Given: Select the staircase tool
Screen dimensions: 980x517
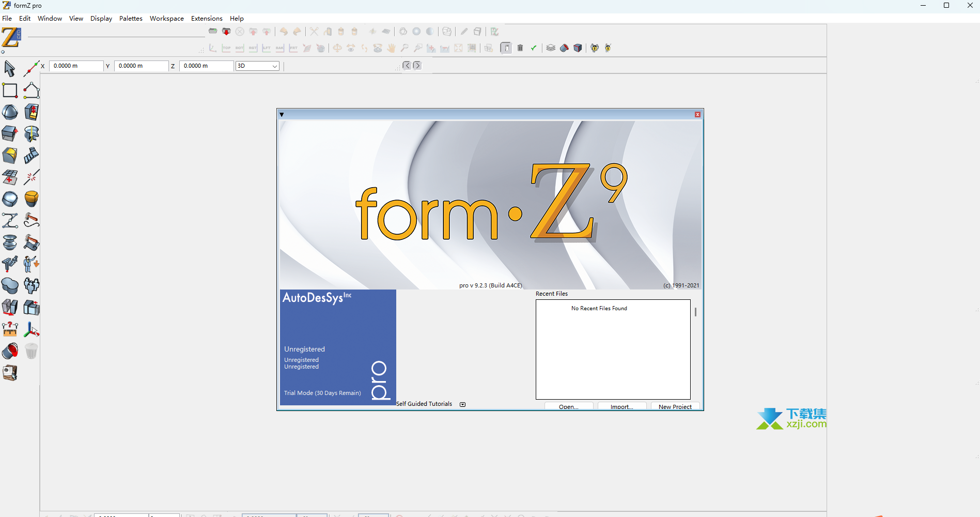Looking at the screenshot, I should [32, 155].
